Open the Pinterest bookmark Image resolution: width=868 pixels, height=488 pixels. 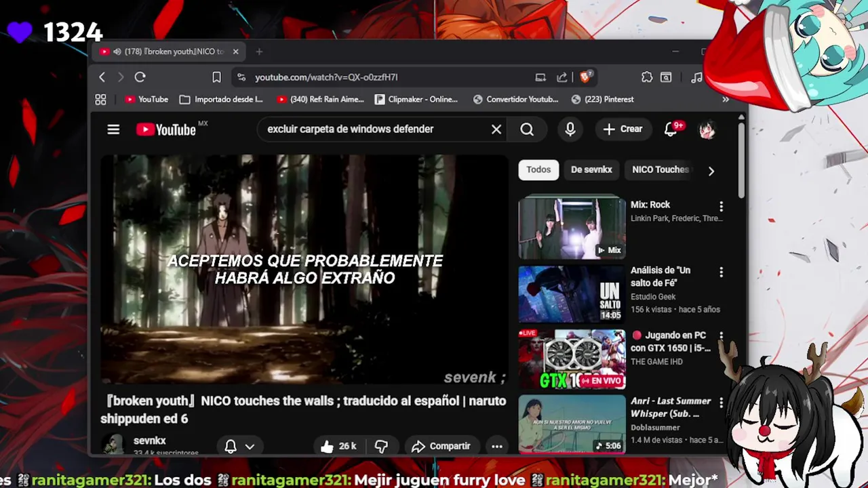click(602, 100)
